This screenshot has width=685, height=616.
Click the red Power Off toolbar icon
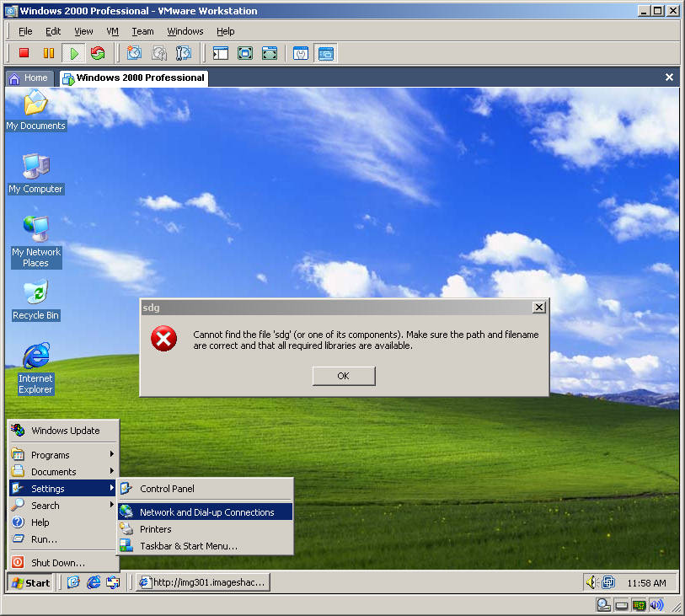[x=24, y=53]
